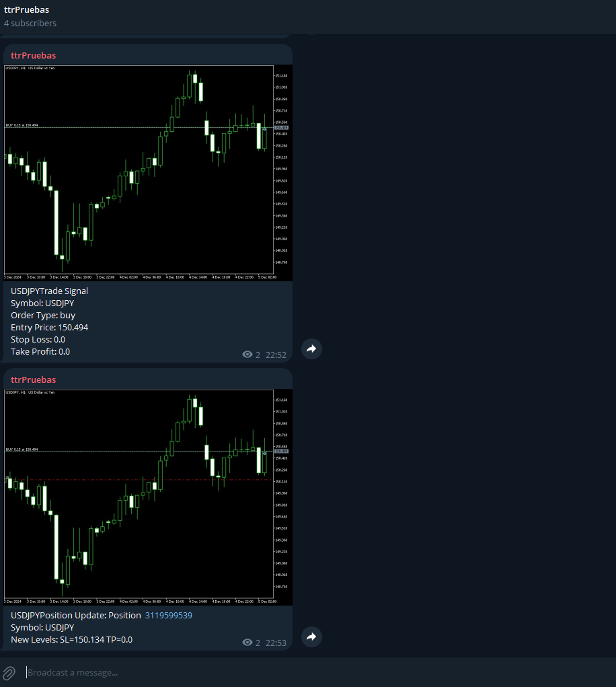This screenshot has height=687, width=616.
Task: Select the text 'Stop Loss: 0.0'
Action: pyautogui.click(x=38, y=340)
